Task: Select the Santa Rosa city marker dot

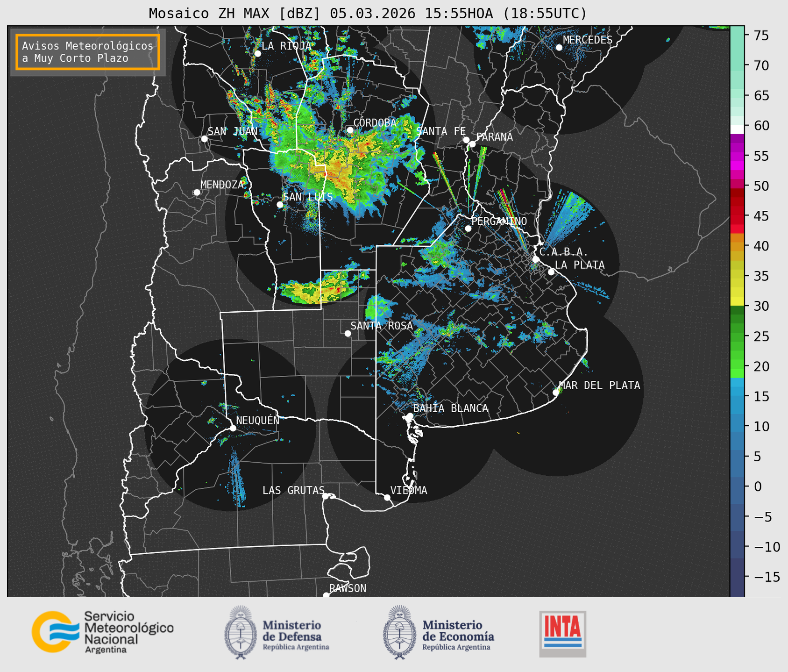Action: click(348, 333)
